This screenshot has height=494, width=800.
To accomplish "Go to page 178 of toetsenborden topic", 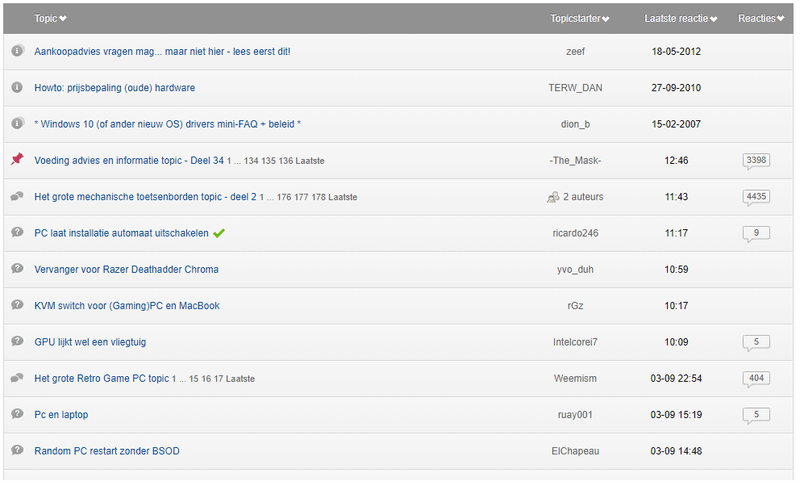I will pos(318,197).
